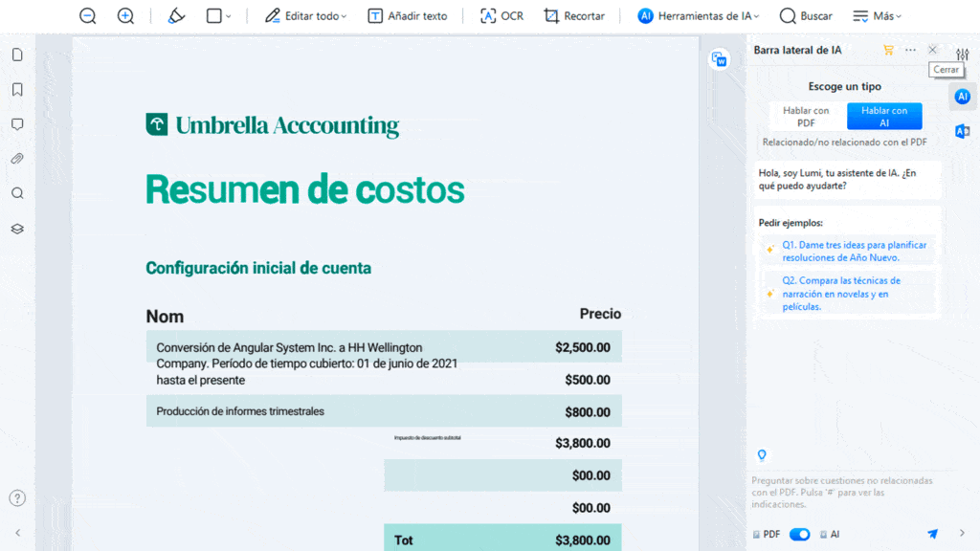Screen dimensions: 980x551
Task: Click the shopping cart icon in AI sidebar
Action: tap(888, 50)
